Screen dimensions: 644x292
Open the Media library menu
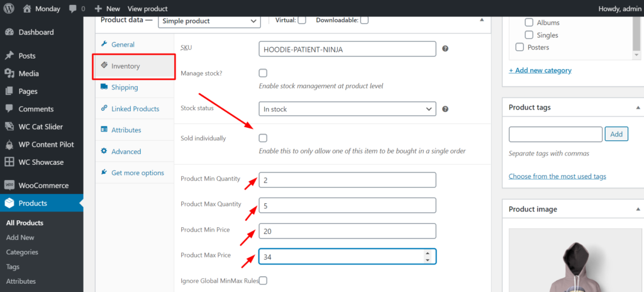28,74
